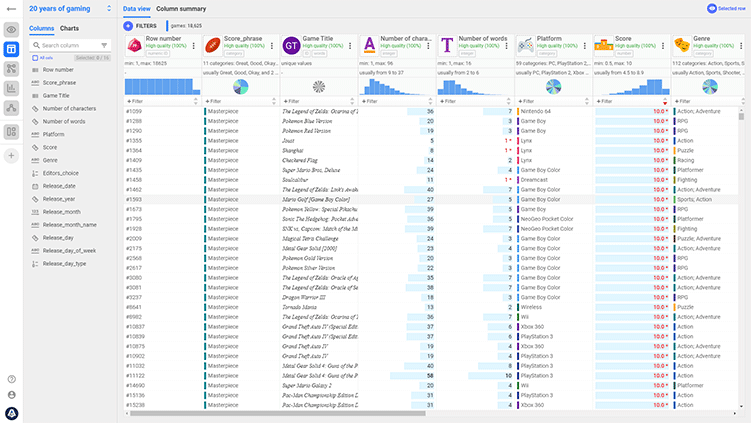The image size is (751, 423).
Task: Toggle sort on Genre column
Action: point(743,101)
